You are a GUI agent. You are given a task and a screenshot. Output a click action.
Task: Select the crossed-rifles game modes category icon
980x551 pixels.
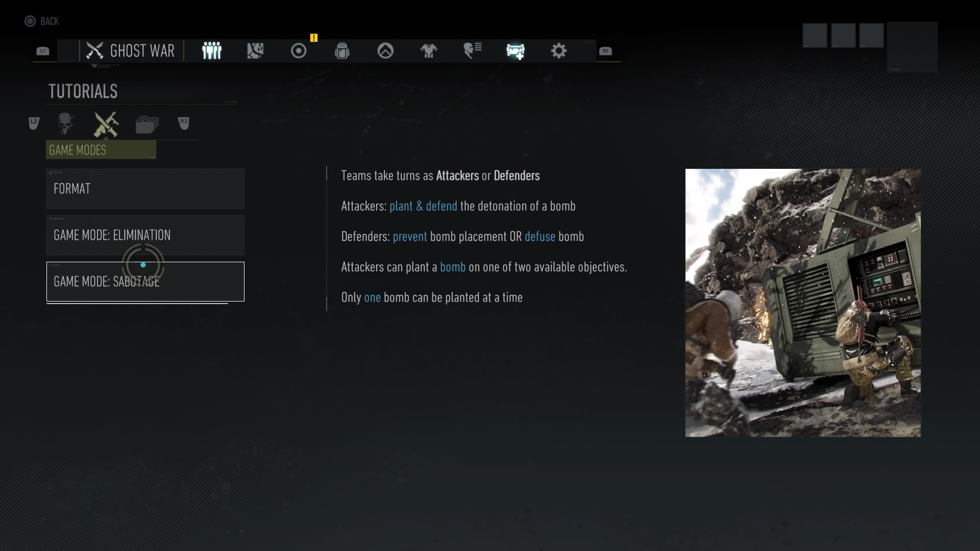(106, 124)
